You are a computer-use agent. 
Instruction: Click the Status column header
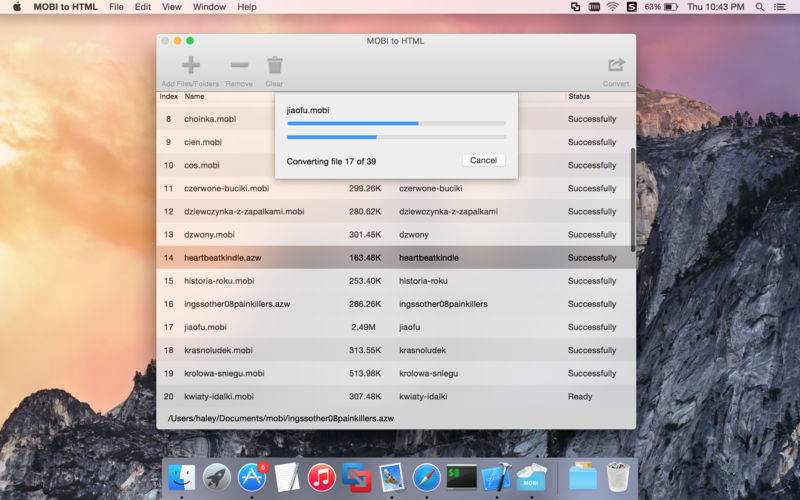click(x=579, y=96)
